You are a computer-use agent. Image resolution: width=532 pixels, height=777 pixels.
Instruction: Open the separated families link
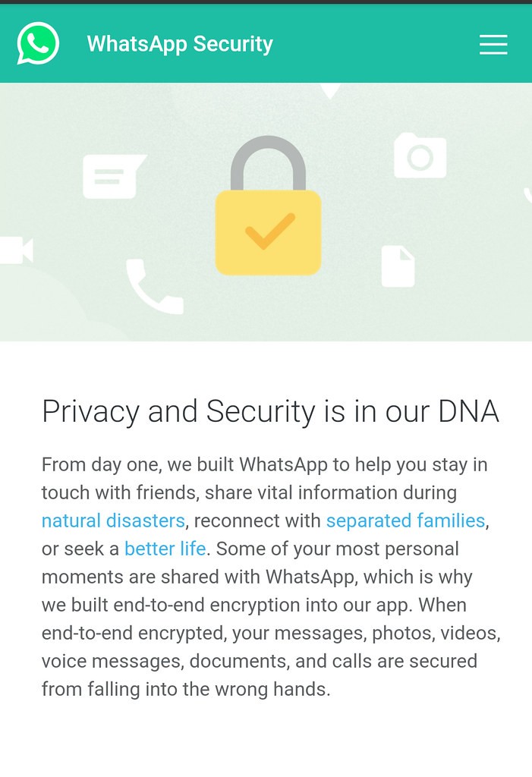click(405, 521)
